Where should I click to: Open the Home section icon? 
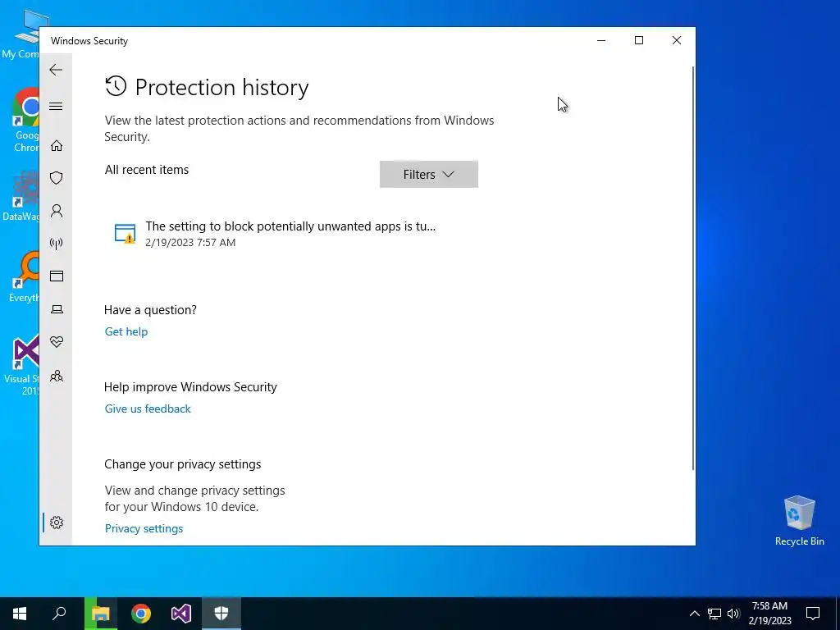click(57, 146)
